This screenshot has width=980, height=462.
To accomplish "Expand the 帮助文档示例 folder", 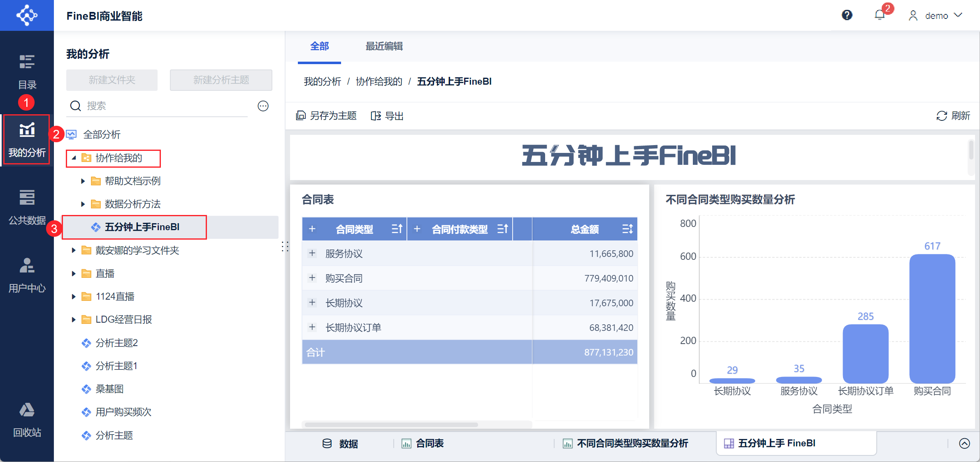I will [83, 181].
